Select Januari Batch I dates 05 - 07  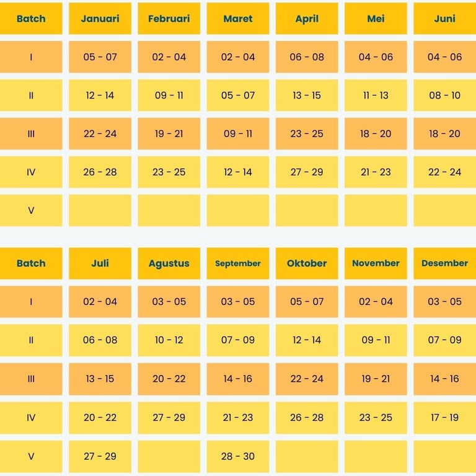(x=100, y=57)
